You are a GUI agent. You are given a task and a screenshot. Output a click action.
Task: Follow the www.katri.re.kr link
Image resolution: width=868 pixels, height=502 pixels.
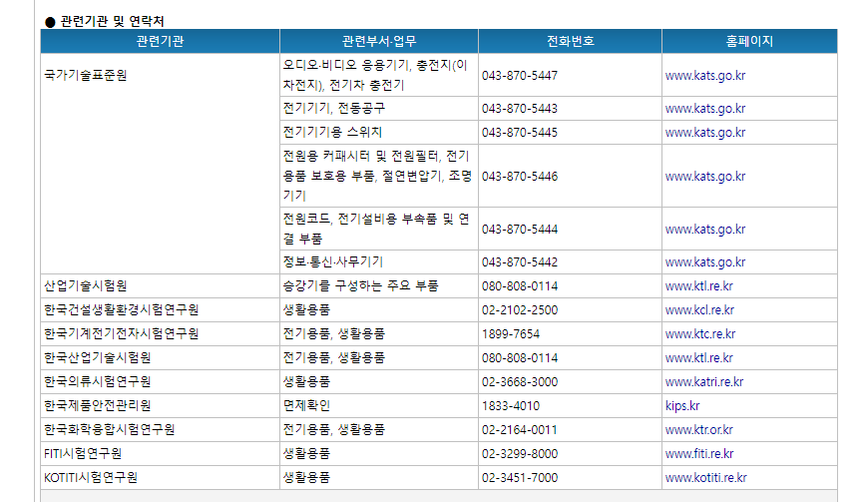coord(704,382)
